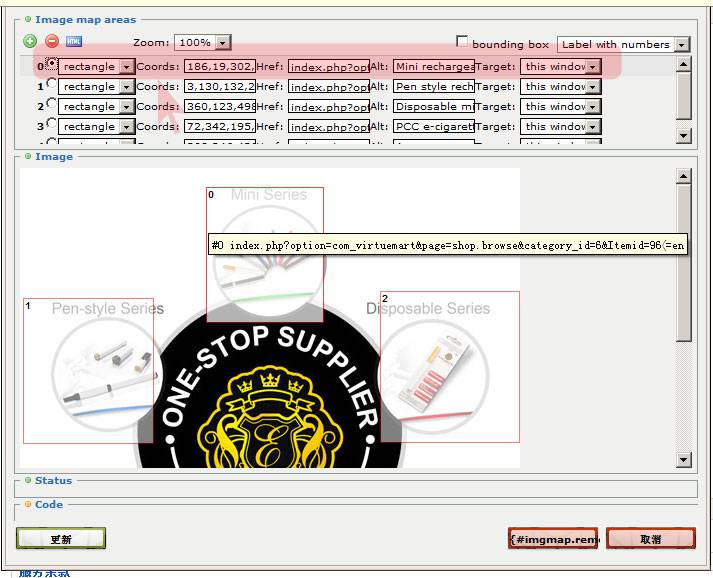Click the #imgmap.remove button
Viewport: 713px width, 578px height.
coord(553,539)
